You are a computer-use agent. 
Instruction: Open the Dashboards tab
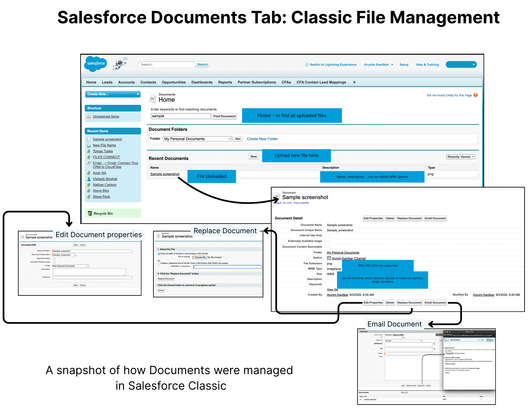(202, 82)
